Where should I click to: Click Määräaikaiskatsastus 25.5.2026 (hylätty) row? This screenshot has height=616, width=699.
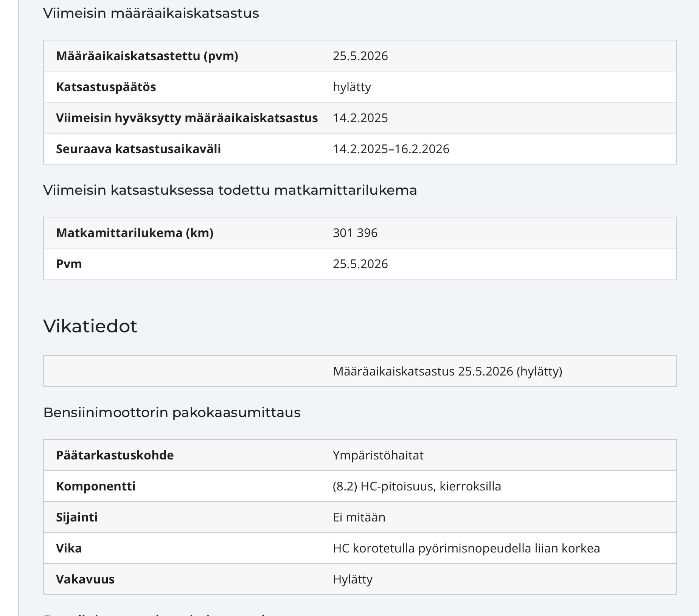click(x=360, y=371)
